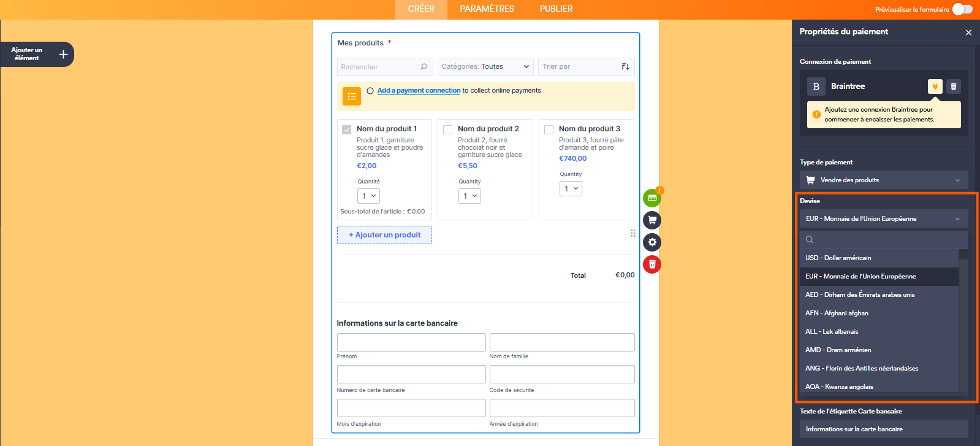Click the yellow checklist icon in notice

point(352,96)
